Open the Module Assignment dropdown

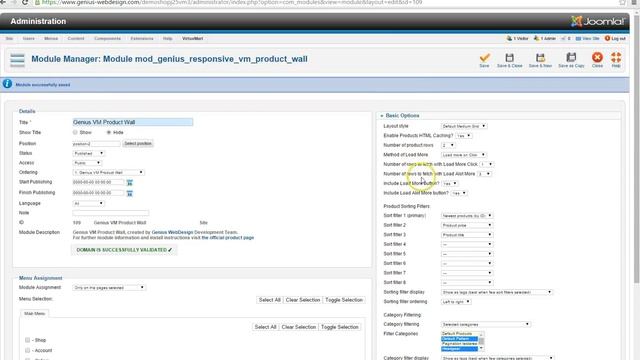[x=109, y=288]
